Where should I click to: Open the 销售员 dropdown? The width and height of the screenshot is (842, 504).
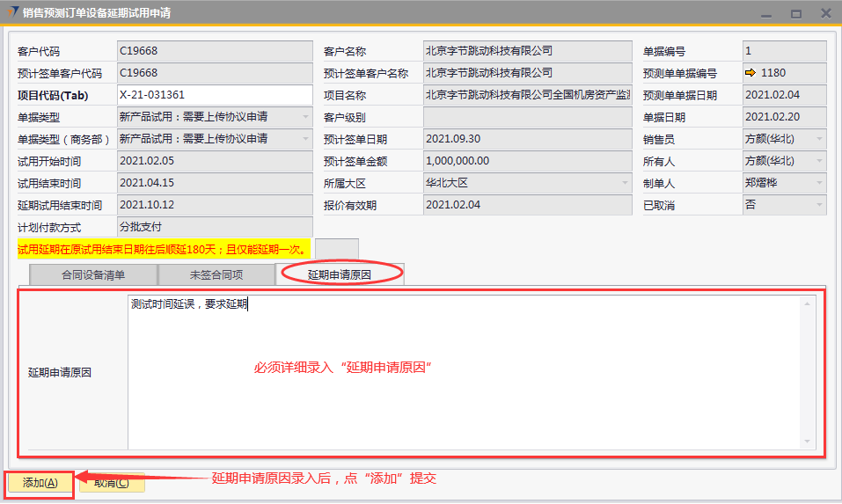819,139
